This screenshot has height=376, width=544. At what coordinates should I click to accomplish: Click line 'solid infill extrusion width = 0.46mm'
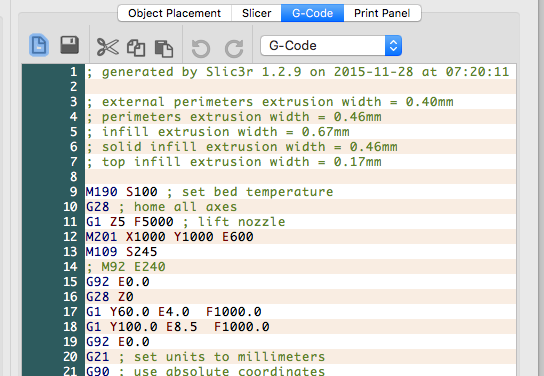241,146
